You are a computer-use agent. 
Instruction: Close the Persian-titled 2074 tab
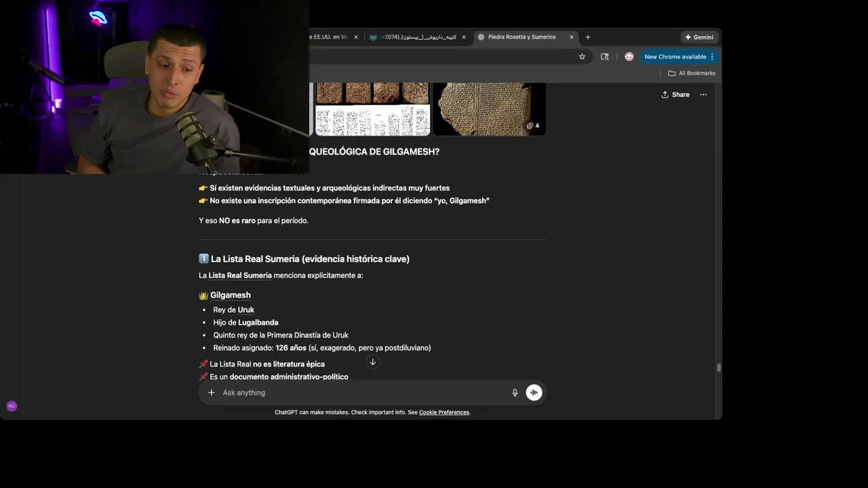(x=464, y=37)
